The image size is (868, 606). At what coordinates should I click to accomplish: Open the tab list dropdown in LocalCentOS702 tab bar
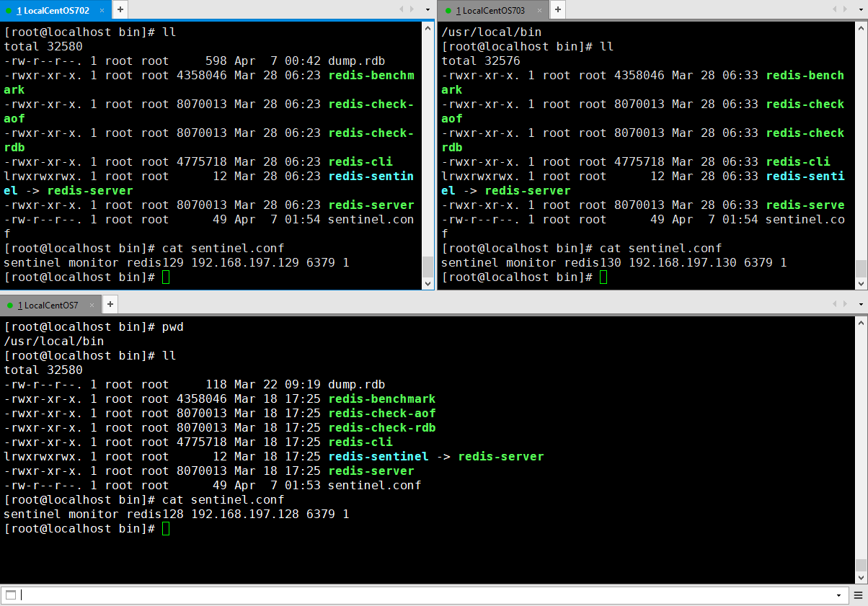427,9
